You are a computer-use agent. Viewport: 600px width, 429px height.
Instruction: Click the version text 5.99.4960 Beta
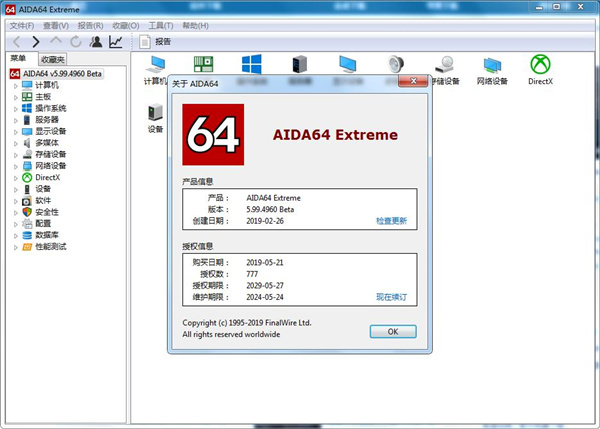pos(270,209)
